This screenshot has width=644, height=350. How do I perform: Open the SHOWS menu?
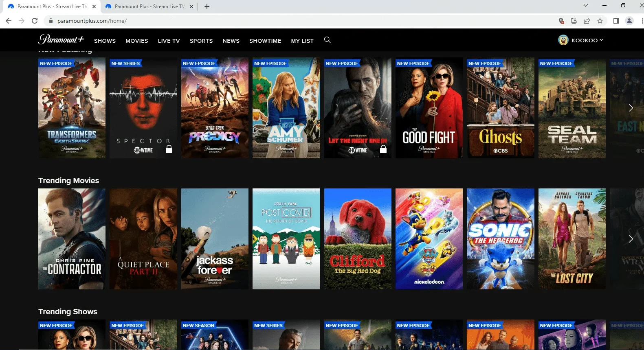(105, 41)
